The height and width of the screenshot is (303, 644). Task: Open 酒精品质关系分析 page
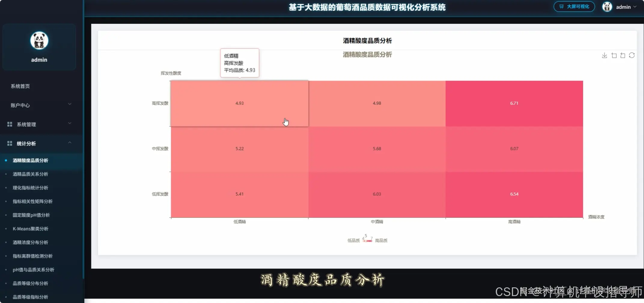click(x=30, y=174)
